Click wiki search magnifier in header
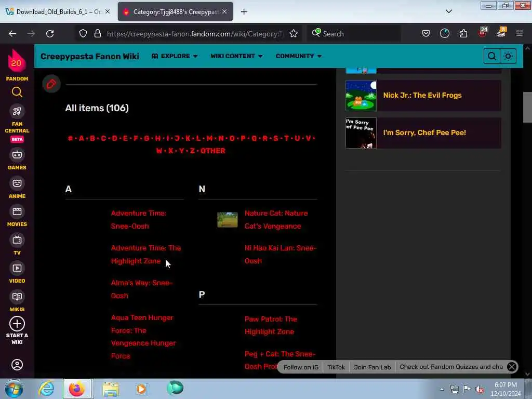The image size is (532, 399). [491, 56]
